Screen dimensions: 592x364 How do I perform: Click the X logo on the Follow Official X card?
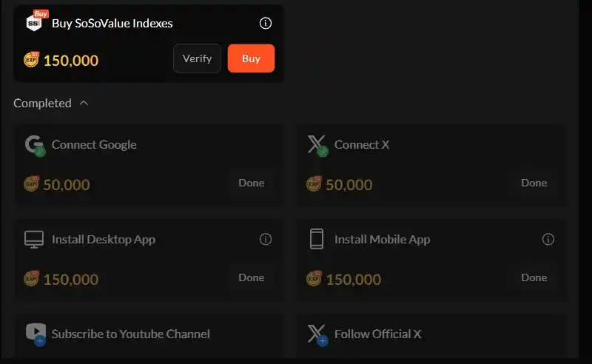pyautogui.click(x=317, y=334)
